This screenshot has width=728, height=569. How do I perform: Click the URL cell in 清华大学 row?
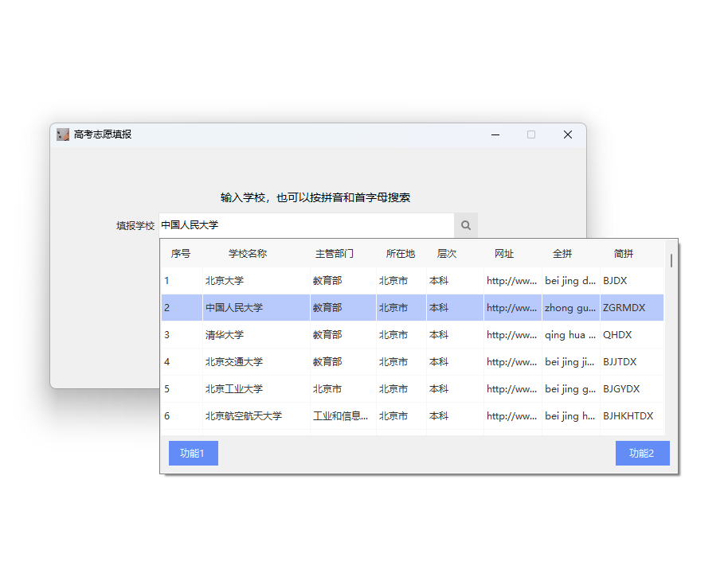513,335
